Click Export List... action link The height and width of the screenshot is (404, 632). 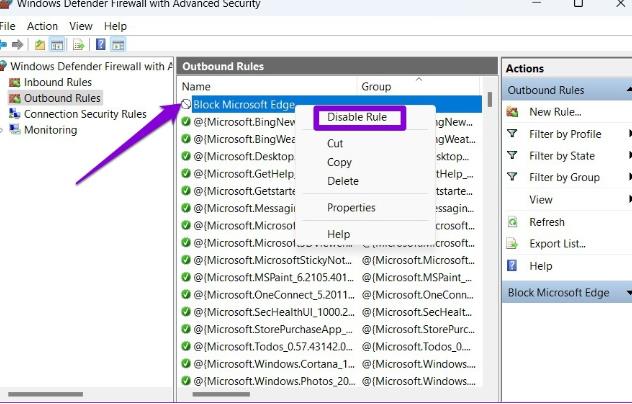pos(557,244)
